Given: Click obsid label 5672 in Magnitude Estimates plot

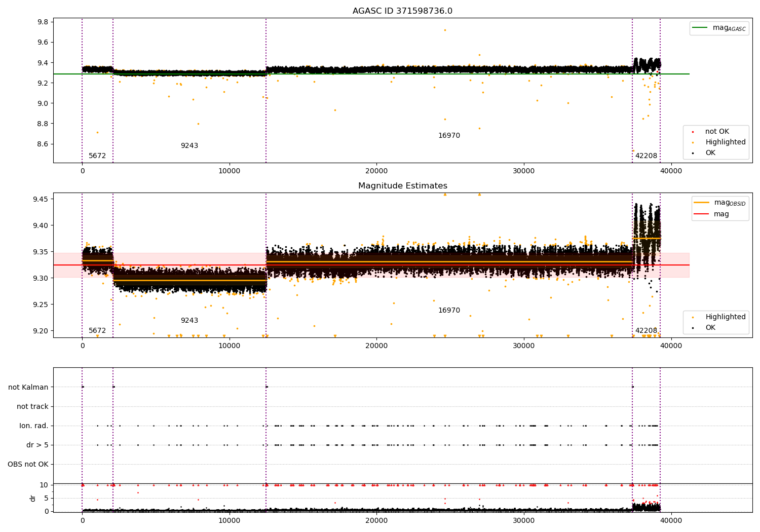Looking at the screenshot, I should [x=97, y=331].
